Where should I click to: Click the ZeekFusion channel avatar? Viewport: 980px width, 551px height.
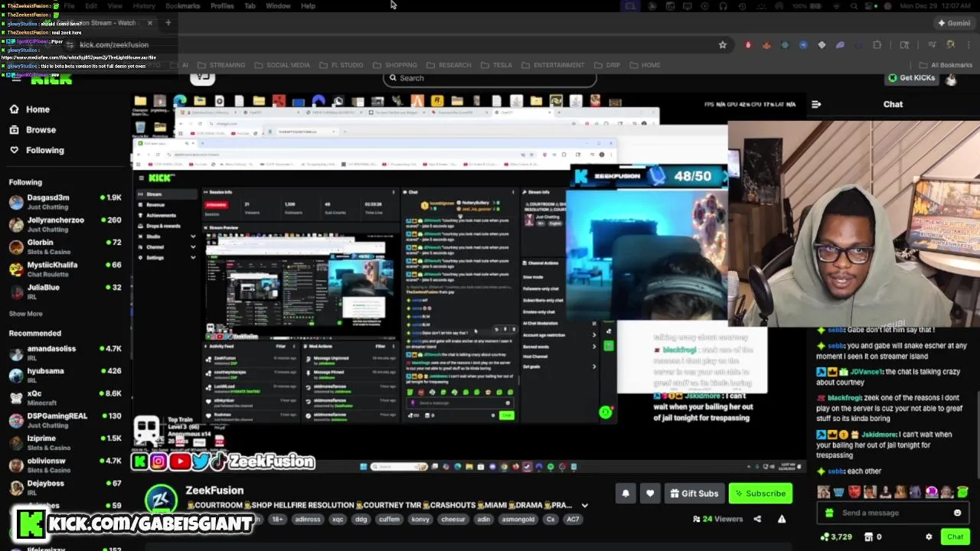click(x=162, y=500)
